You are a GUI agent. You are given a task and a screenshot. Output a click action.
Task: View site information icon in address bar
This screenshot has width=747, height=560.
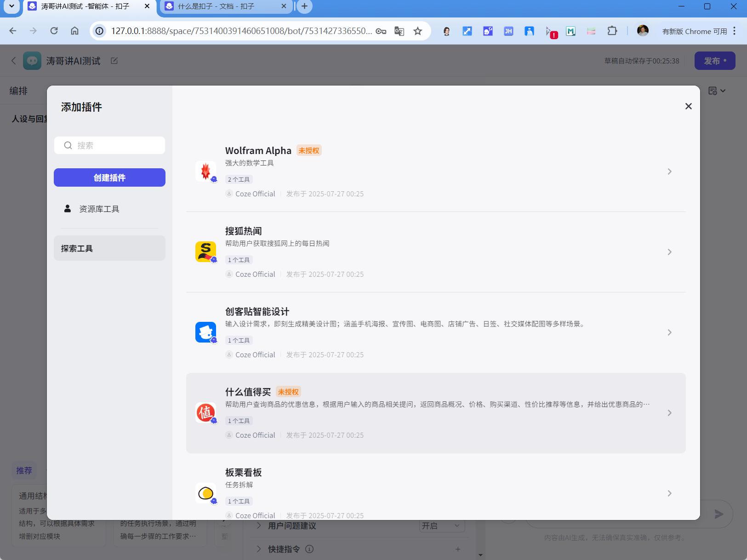point(99,31)
